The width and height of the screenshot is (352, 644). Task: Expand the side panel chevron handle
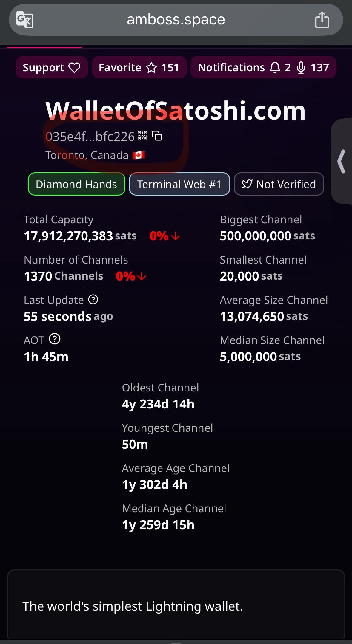coord(342,161)
